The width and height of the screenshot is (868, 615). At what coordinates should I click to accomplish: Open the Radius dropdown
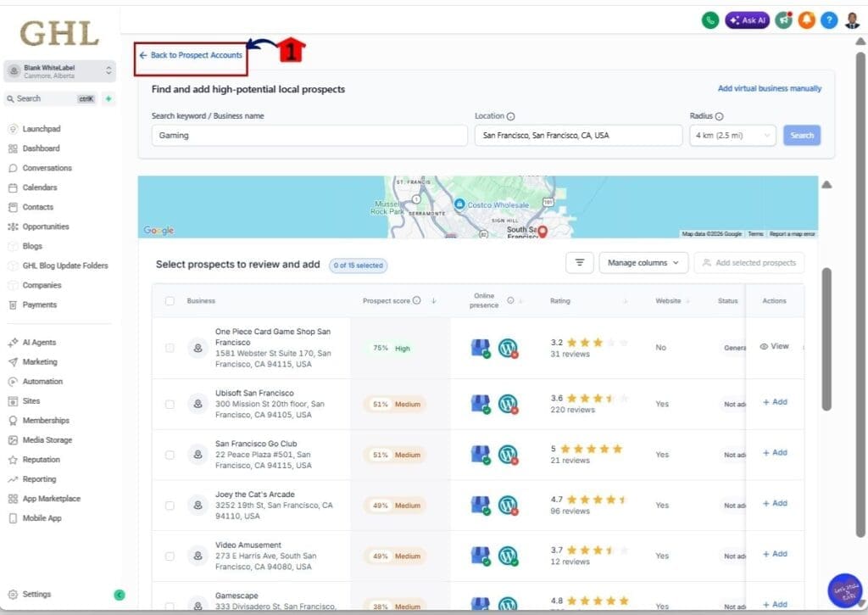tap(732, 136)
